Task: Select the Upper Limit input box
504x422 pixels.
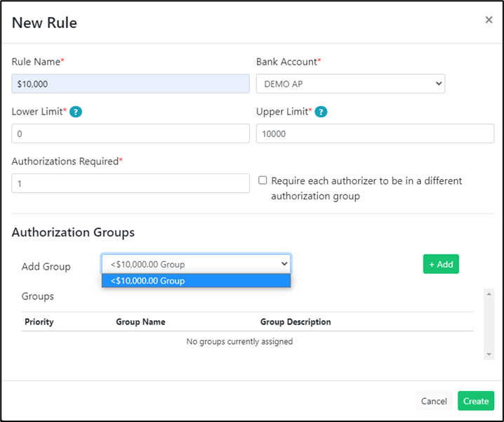Action: coord(375,133)
